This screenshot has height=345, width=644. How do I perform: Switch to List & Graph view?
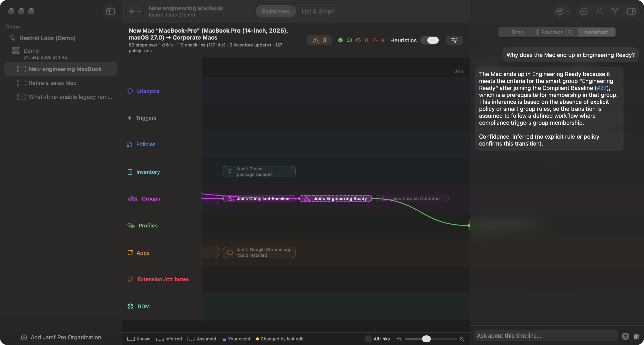(318, 12)
